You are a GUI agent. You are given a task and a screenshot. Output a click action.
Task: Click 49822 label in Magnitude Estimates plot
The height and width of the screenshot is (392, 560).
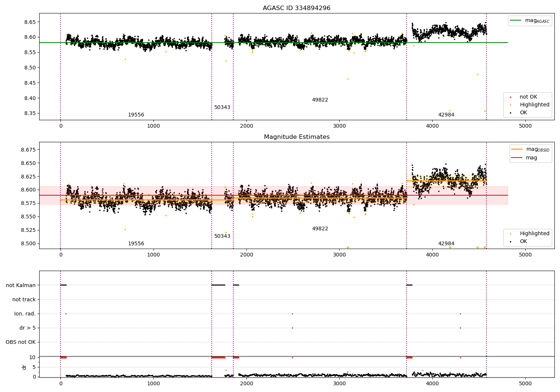(x=320, y=229)
